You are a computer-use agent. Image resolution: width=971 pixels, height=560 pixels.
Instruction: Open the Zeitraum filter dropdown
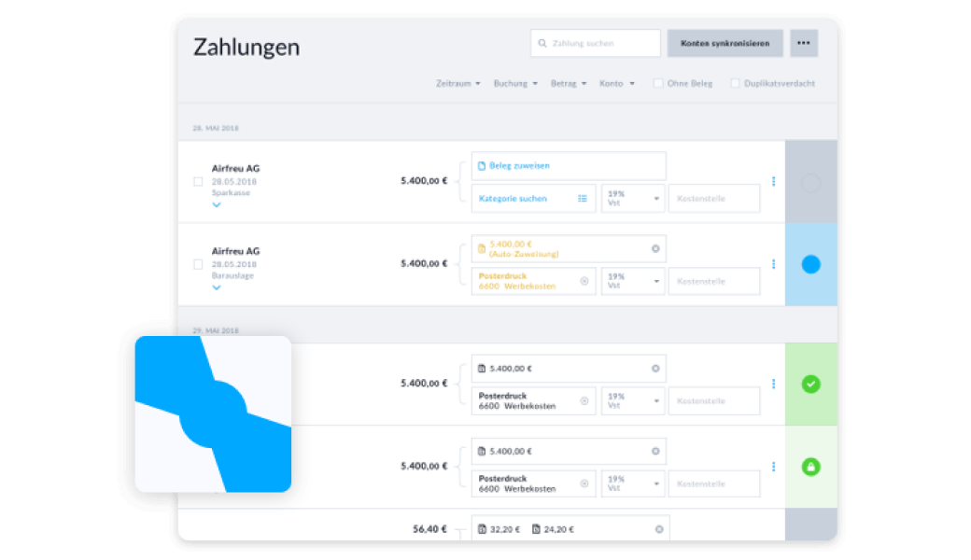pos(457,83)
